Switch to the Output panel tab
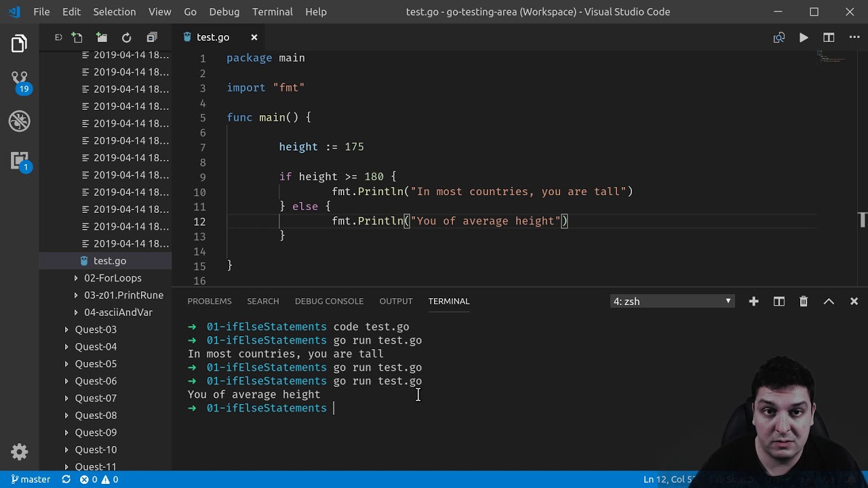This screenshot has width=868, height=488. point(396,301)
